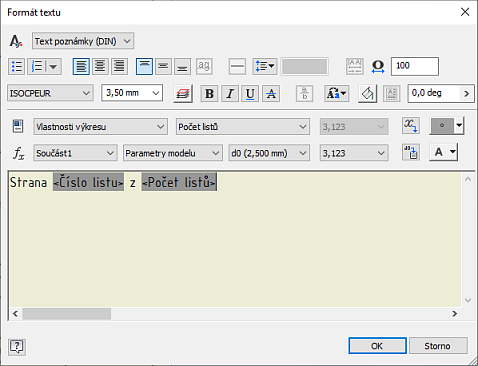This screenshot has width=478, height=366.
Task: Click the horizontal scrollbar left arrow
Action: pyautogui.click(x=15, y=314)
